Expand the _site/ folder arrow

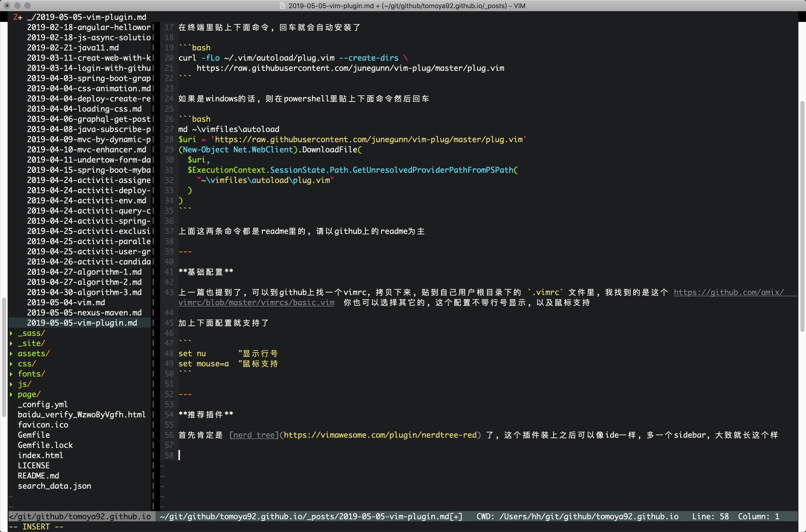coord(11,343)
